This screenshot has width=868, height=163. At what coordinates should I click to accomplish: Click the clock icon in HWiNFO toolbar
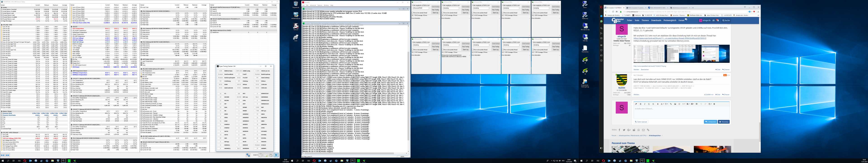(260, 155)
